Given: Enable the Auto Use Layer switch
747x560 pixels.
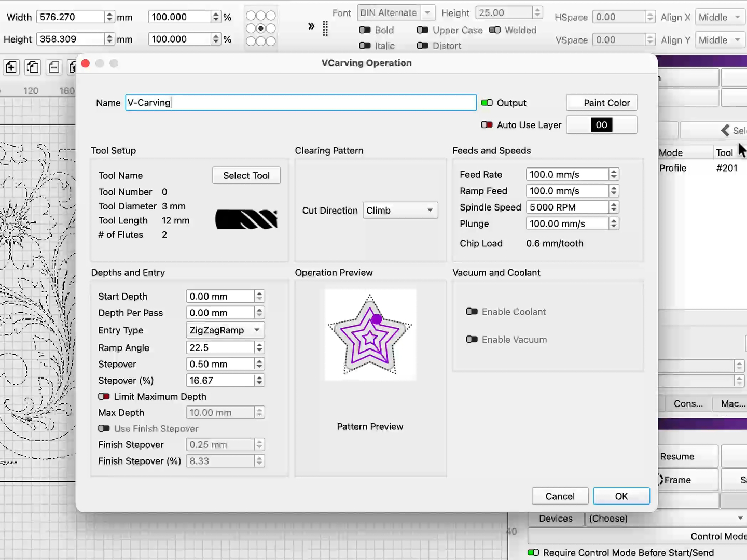Looking at the screenshot, I should coord(487,125).
